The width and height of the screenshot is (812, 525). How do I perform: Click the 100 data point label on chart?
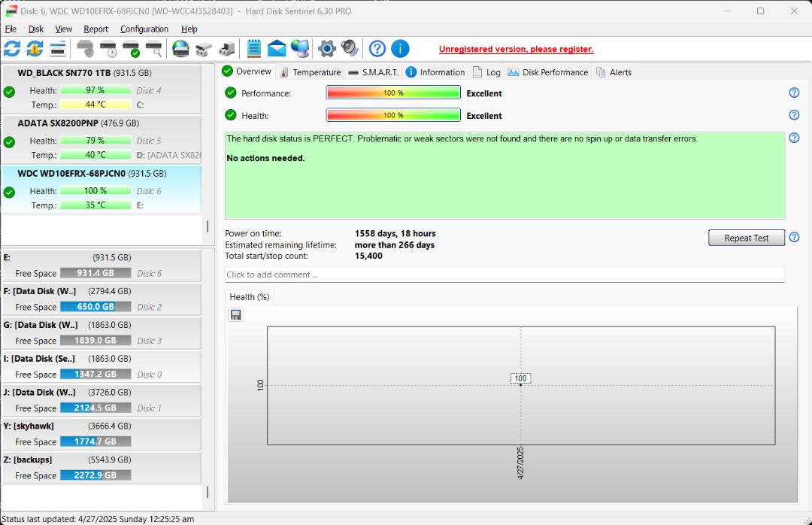(x=520, y=378)
